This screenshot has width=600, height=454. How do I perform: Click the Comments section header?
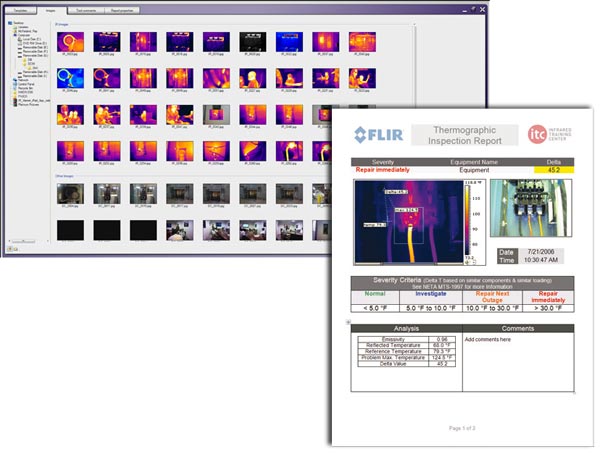coord(518,328)
